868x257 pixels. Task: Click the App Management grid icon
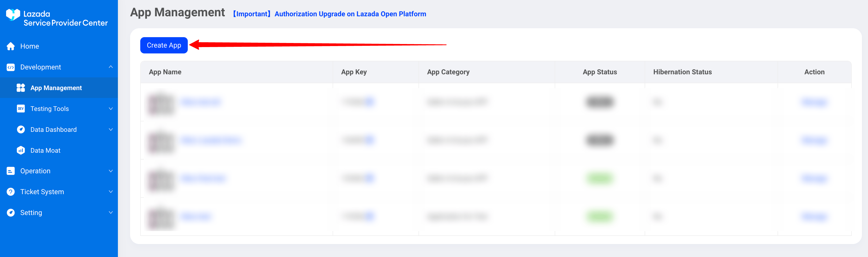pyautogui.click(x=21, y=88)
